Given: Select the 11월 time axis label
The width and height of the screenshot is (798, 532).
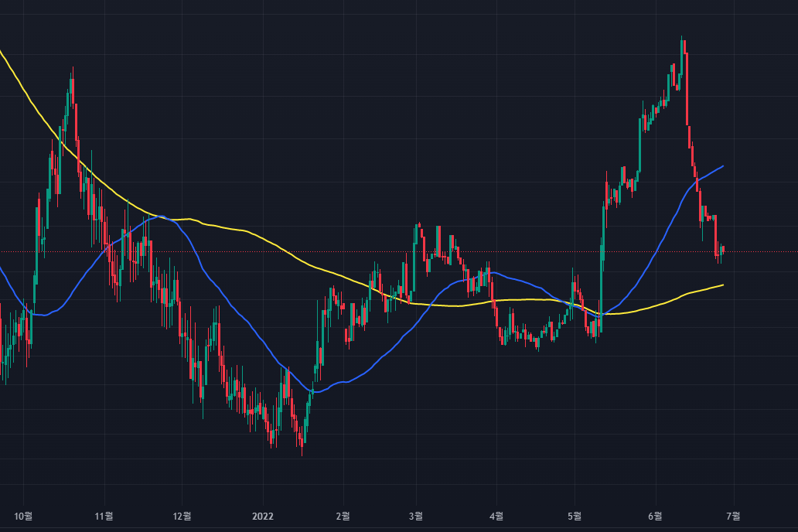Looking at the screenshot, I should [x=104, y=517].
